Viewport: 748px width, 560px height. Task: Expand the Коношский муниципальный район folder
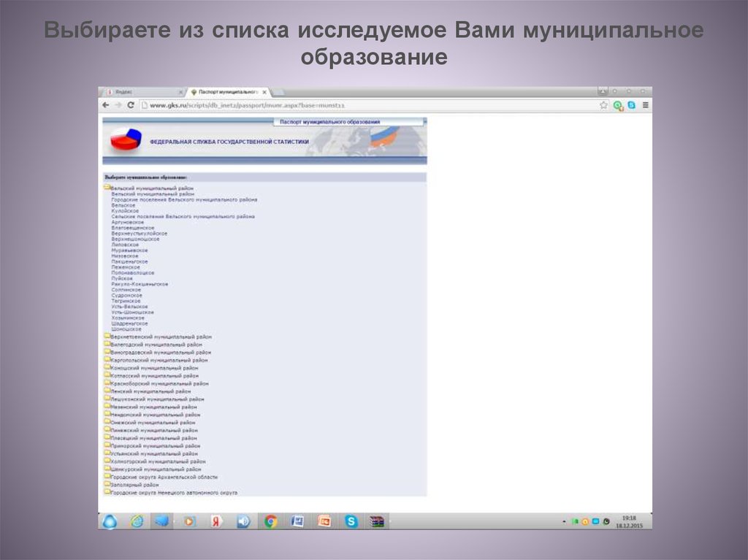[107, 367]
